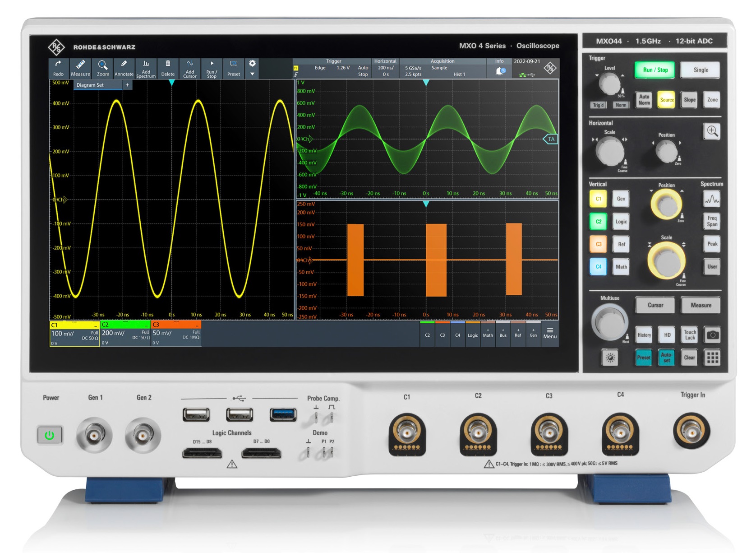
Task: Add a Math waveform from bottom bar
Action: point(488,333)
